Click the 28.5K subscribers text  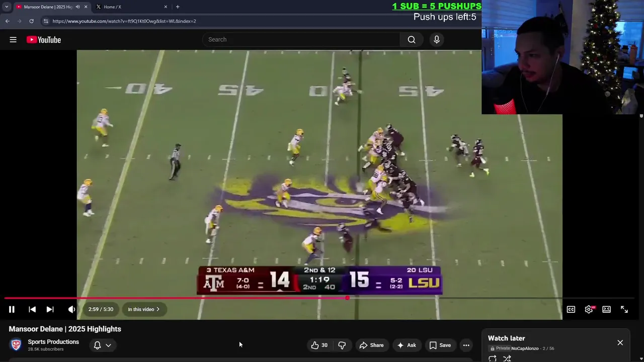pyautogui.click(x=46, y=349)
